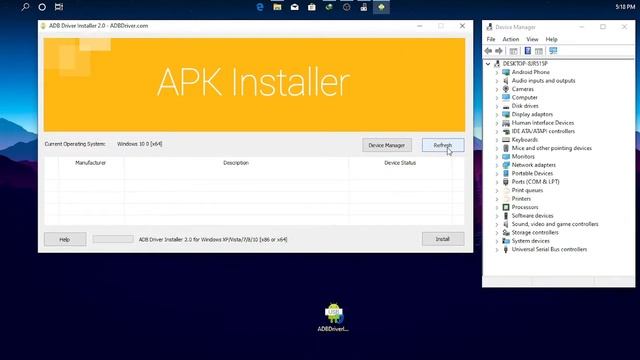The width and height of the screenshot is (640, 360).
Task: Click the Help button in ADB installer
Action: [65, 239]
